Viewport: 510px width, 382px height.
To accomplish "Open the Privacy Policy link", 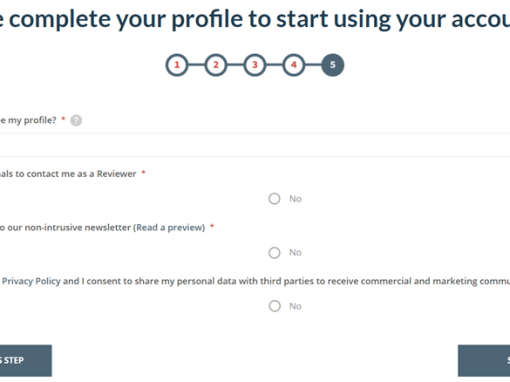I will [31, 281].
